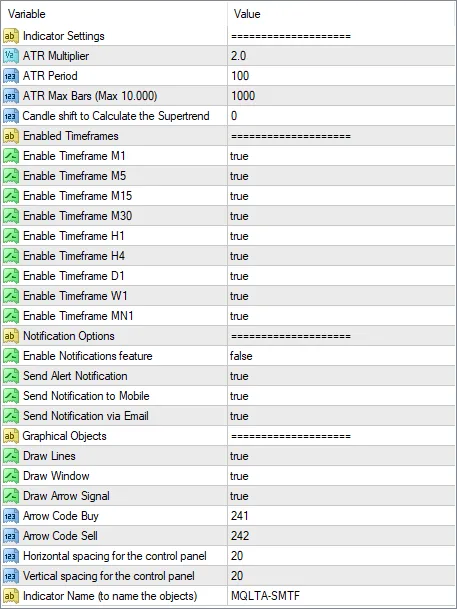Click the 123 icon beside Arrow Code Sell
The image size is (457, 609).
[x=11, y=536]
